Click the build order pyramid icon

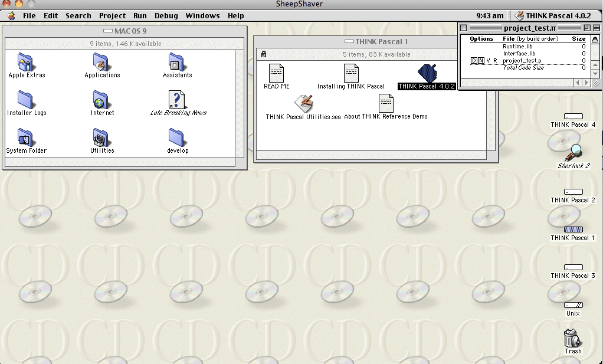click(x=595, y=39)
